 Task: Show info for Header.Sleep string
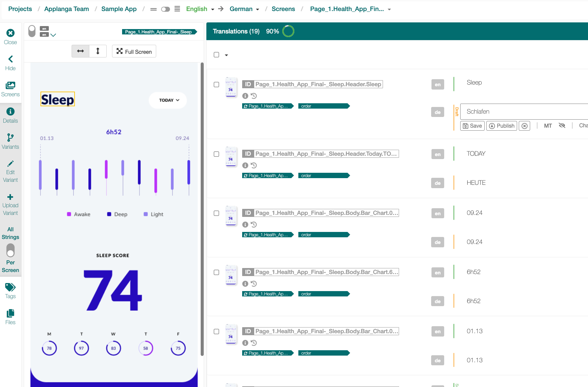click(245, 96)
